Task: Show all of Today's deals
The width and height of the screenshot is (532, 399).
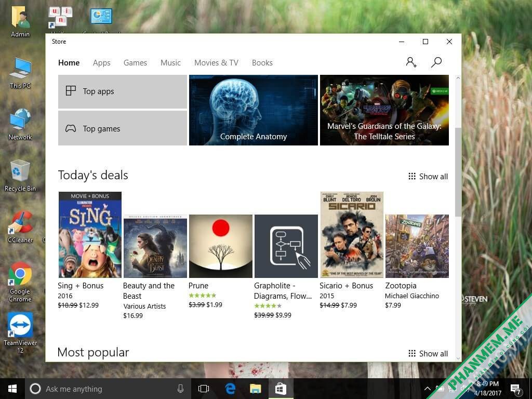Action: [428, 177]
